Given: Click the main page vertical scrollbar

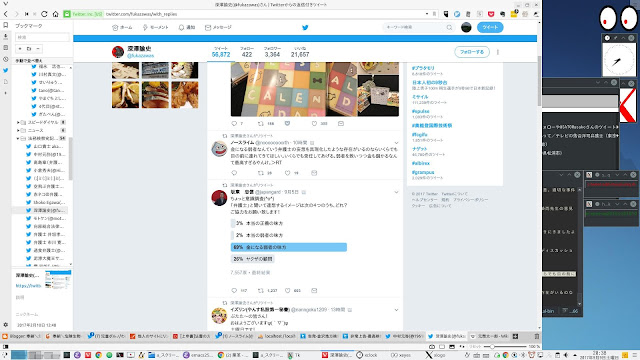Looking at the screenshot, I should click(539, 82).
